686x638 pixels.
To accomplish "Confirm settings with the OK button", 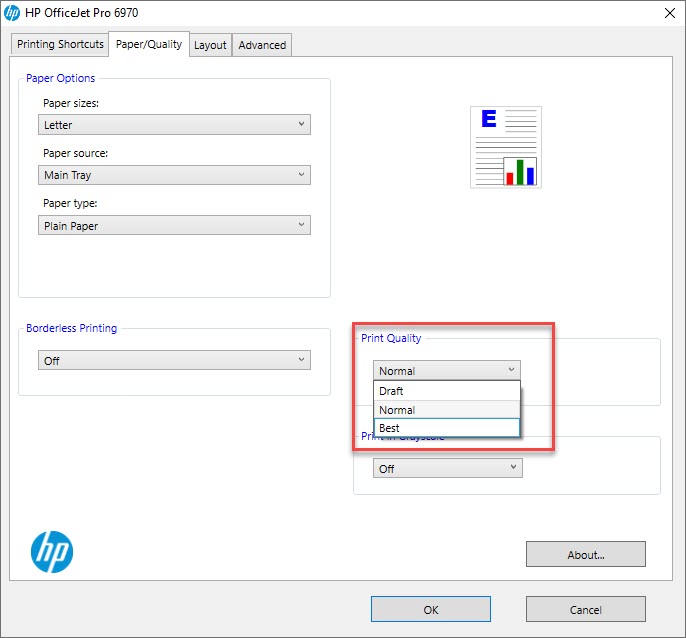I will [430, 609].
